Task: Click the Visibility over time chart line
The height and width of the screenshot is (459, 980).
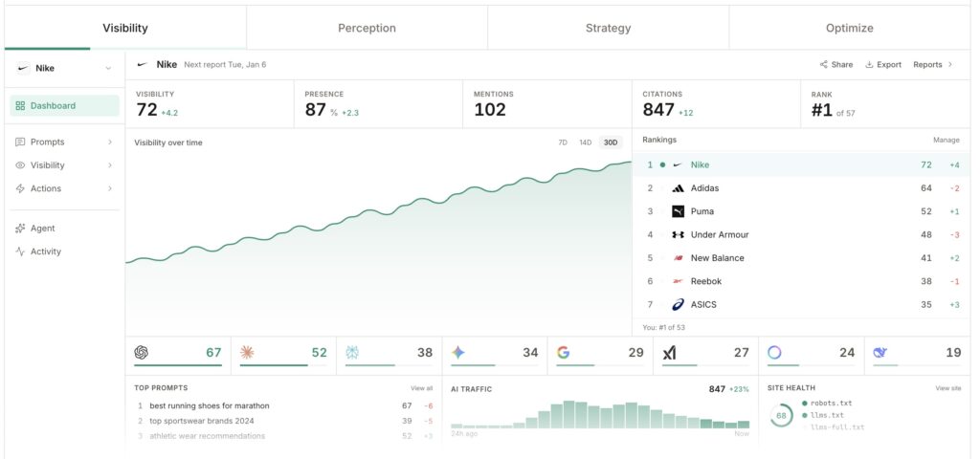Action: (x=379, y=212)
